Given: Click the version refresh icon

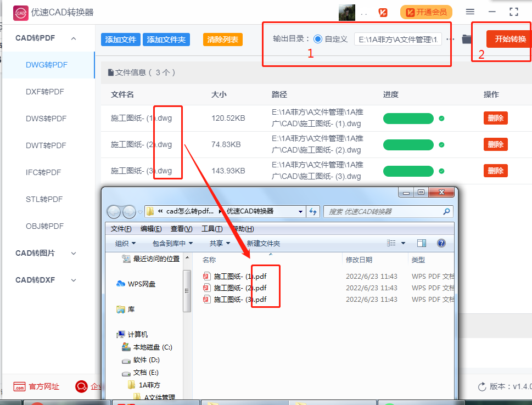Looking at the screenshot, I should [482, 386].
